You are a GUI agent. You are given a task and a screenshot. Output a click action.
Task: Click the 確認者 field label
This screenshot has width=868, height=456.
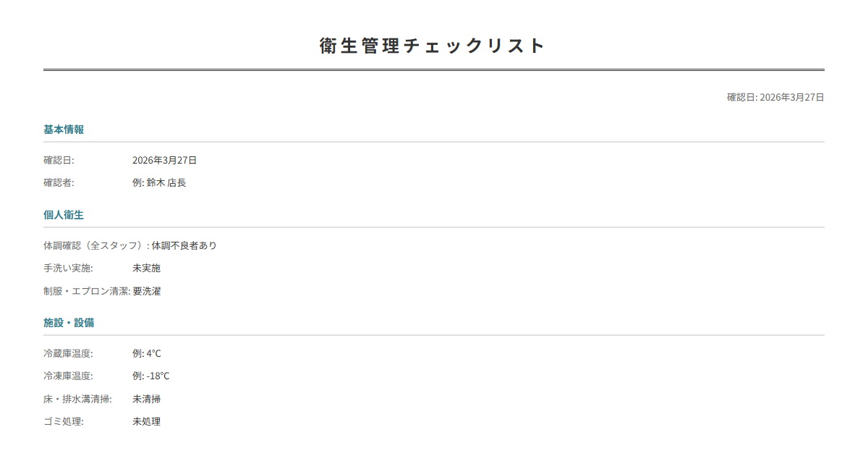click(x=59, y=182)
